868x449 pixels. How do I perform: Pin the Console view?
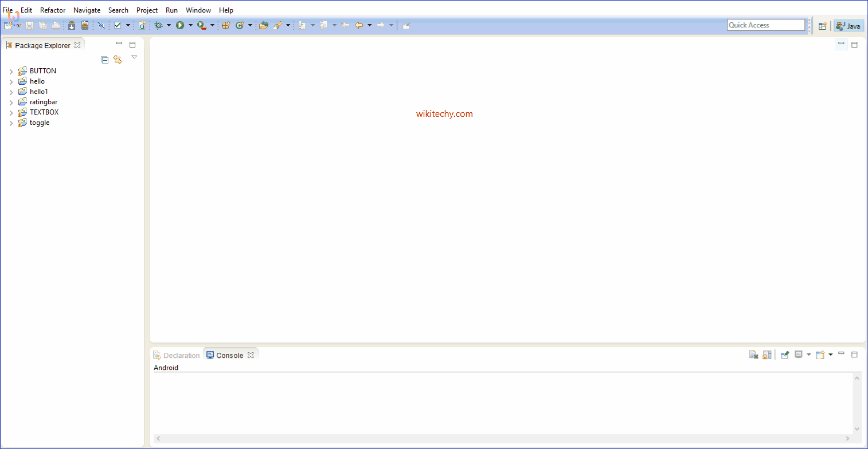(785, 355)
